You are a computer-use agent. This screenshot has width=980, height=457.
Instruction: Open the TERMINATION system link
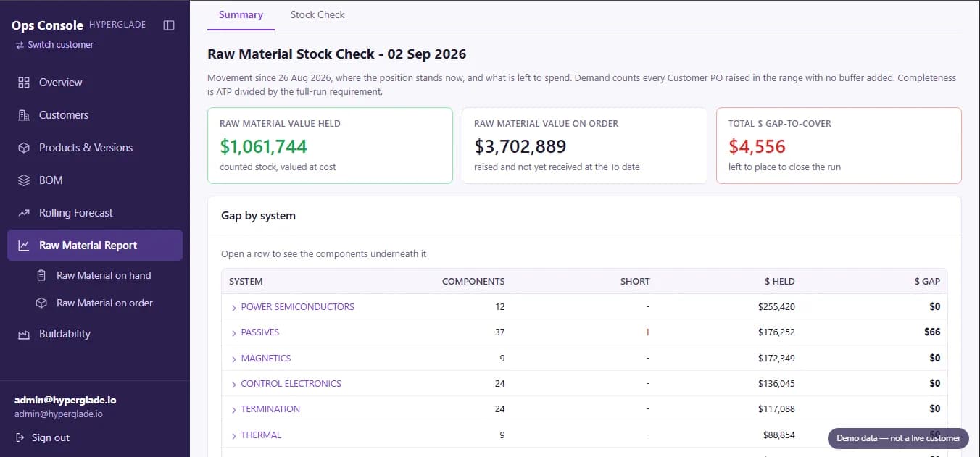coord(270,409)
